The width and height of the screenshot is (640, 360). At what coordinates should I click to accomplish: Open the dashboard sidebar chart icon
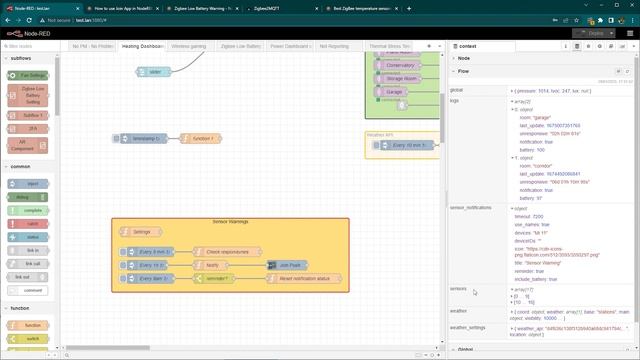pos(622,46)
